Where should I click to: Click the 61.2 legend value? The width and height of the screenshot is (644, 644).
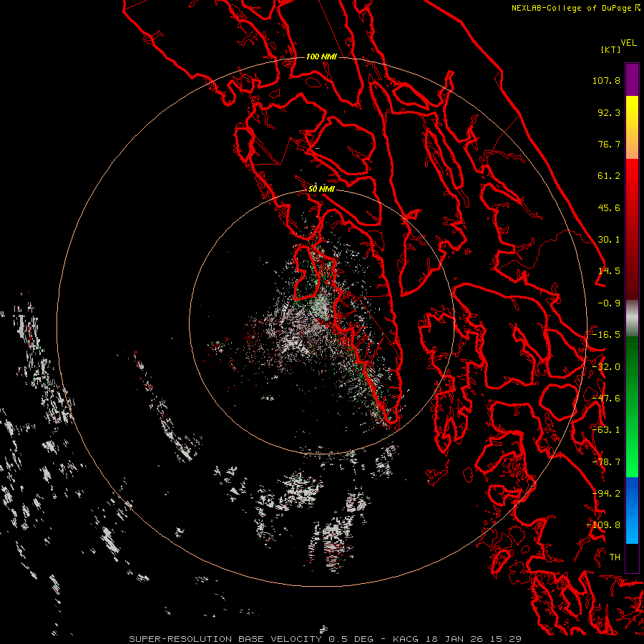point(609,176)
